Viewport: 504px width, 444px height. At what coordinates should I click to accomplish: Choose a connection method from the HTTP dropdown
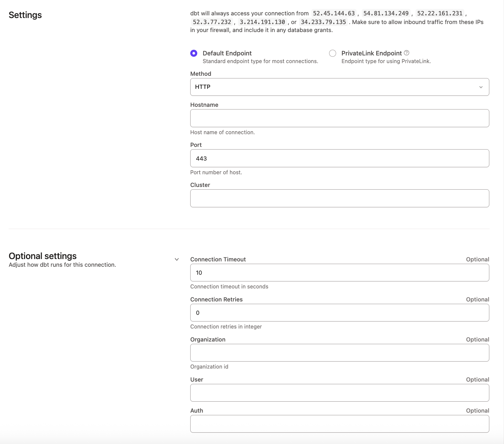click(339, 87)
